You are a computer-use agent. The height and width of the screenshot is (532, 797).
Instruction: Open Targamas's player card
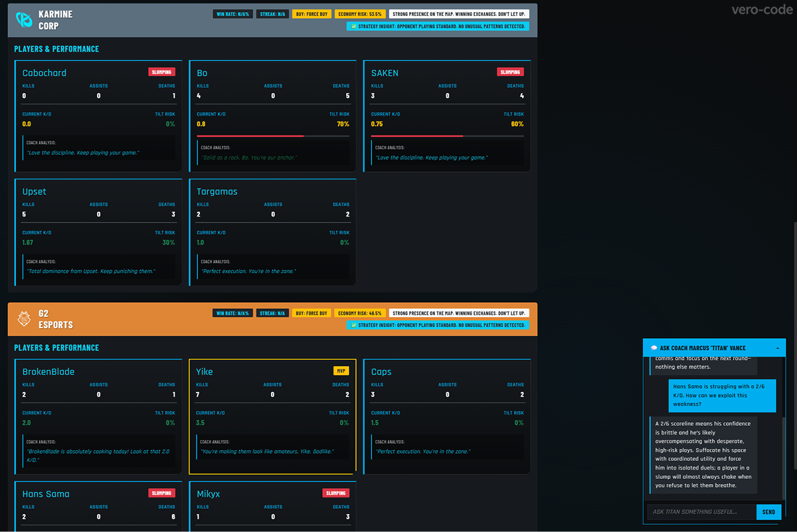coord(272,232)
